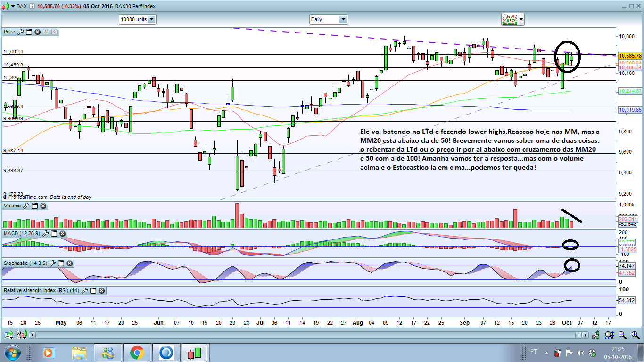Open Windows Media Player from taskbar
The height and width of the screenshot is (362, 644).
click(x=49, y=353)
